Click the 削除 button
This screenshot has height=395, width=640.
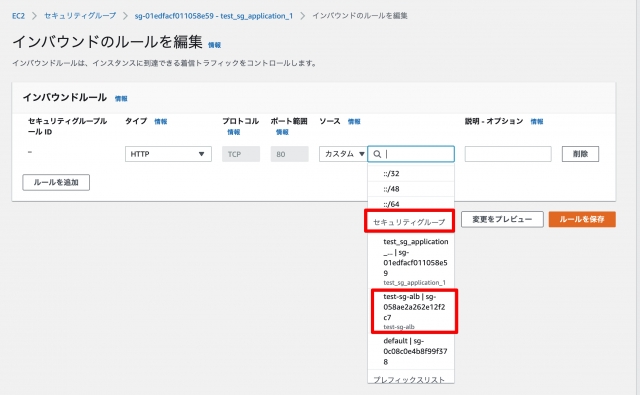coord(580,154)
